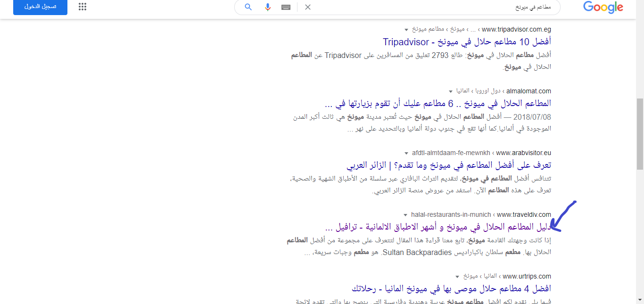Viewport: 644px width, 304px height.
Task: Clear the search box with the X icon
Action: click(308, 7)
